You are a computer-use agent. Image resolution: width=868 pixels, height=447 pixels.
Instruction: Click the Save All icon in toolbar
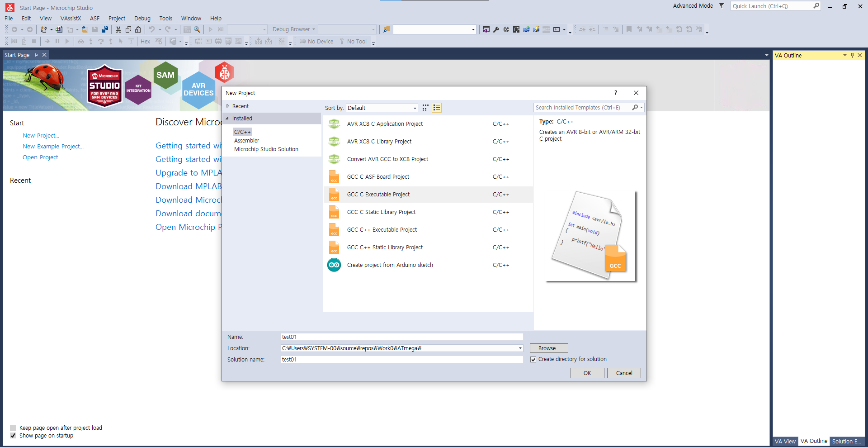[105, 29]
